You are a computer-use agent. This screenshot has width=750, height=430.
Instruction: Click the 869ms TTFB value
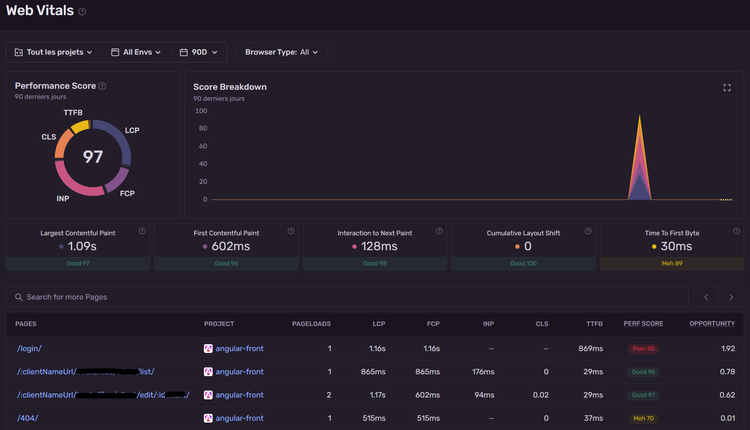[x=591, y=349]
